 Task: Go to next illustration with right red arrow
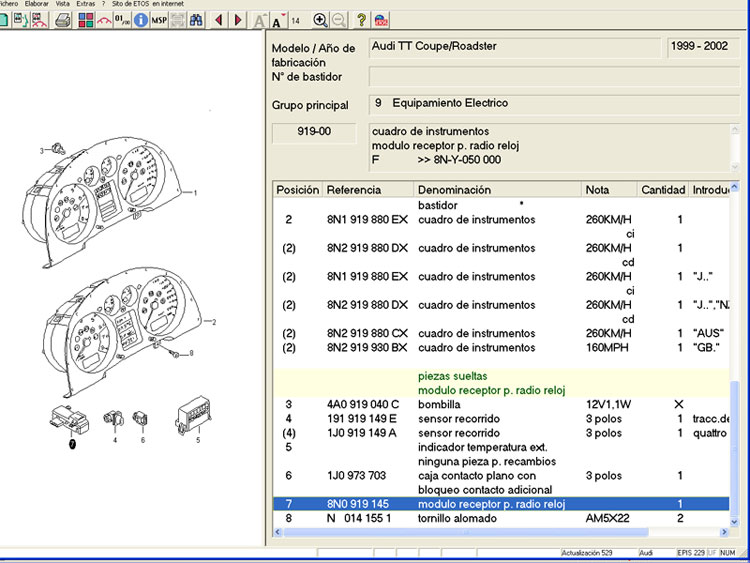[x=238, y=20]
